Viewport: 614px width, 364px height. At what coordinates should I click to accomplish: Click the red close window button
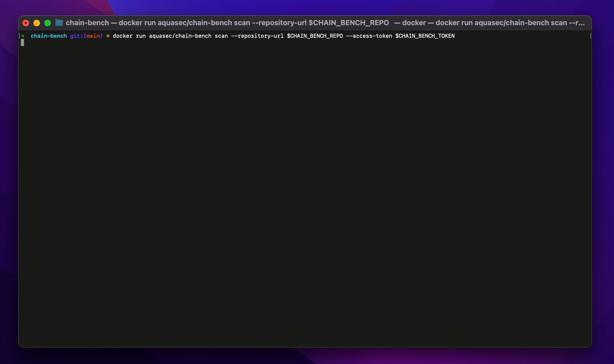coord(26,23)
